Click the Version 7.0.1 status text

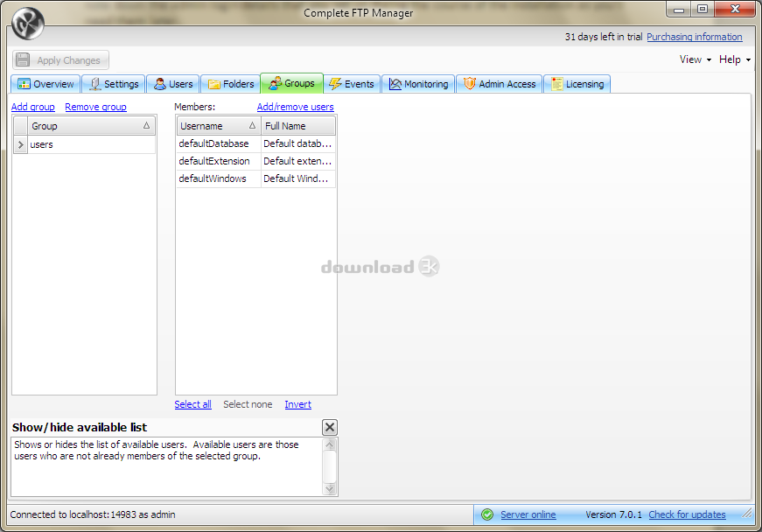pos(613,514)
